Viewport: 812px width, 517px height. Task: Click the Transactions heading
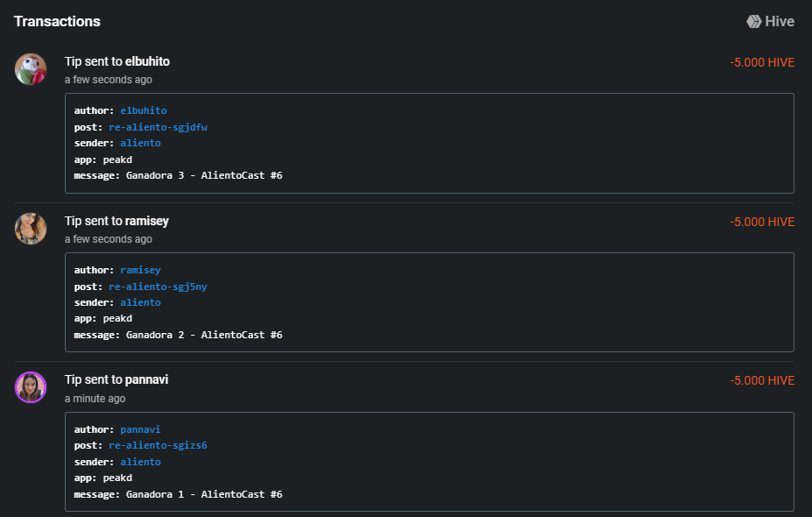click(57, 21)
